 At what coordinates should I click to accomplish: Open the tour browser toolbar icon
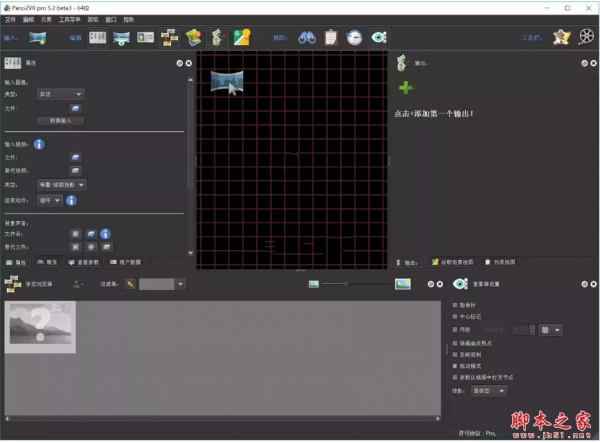pos(170,37)
